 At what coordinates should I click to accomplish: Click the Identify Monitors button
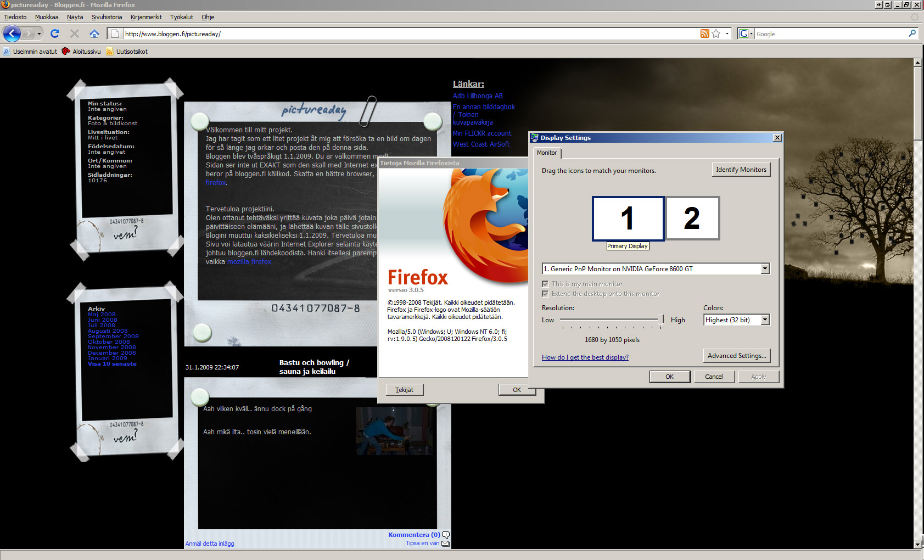(x=741, y=170)
